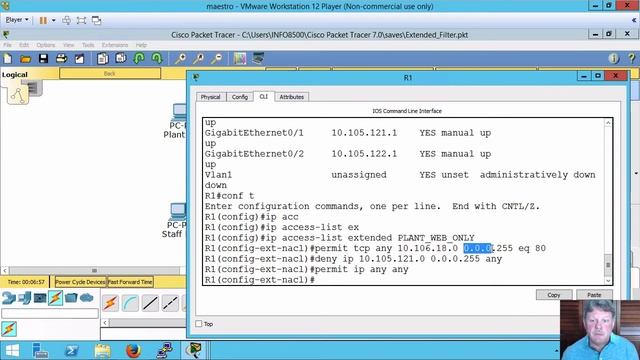The height and width of the screenshot is (360, 640).
Task: Open Server Manager from the taskbar
Action: (40, 351)
